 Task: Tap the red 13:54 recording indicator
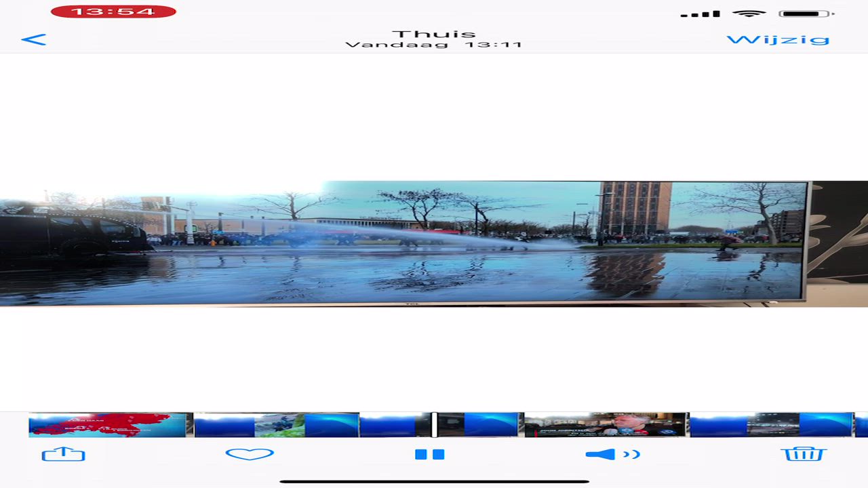click(x=113, y=12)
